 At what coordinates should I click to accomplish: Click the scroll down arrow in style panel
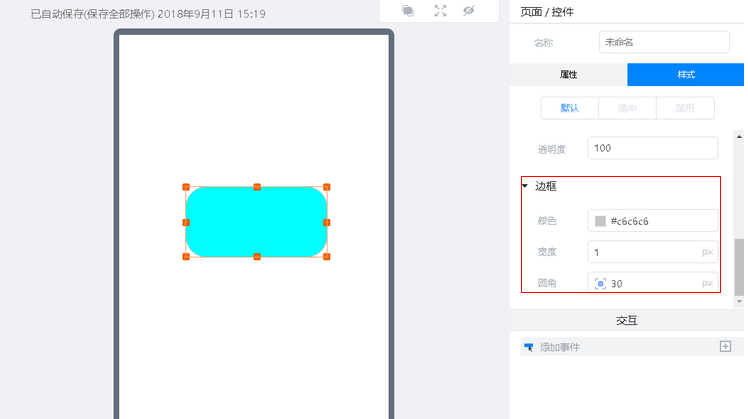(x=739, y=302)
